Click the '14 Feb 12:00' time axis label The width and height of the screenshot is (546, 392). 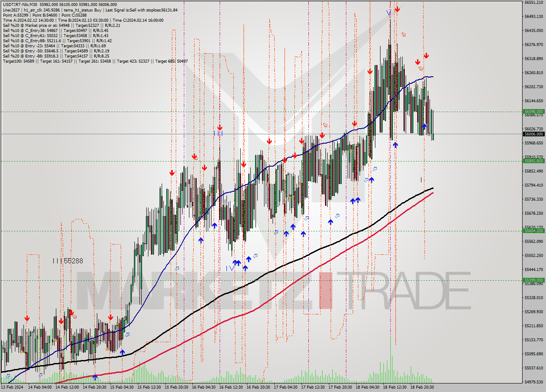point(67,387)
